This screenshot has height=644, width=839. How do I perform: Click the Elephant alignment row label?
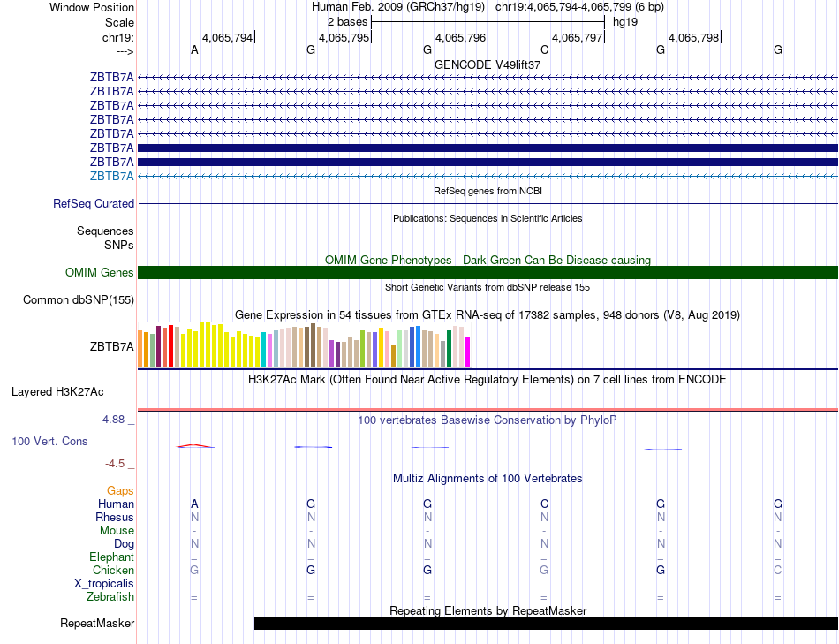coord(112,557)
